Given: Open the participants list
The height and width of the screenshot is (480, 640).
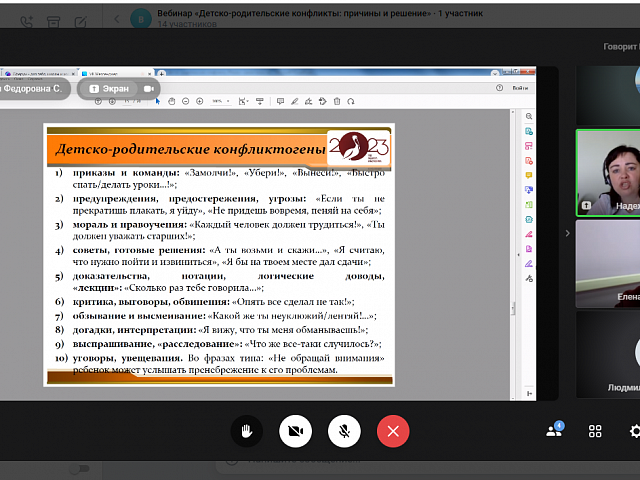Looking at the screenshot, I should (554, 431).
